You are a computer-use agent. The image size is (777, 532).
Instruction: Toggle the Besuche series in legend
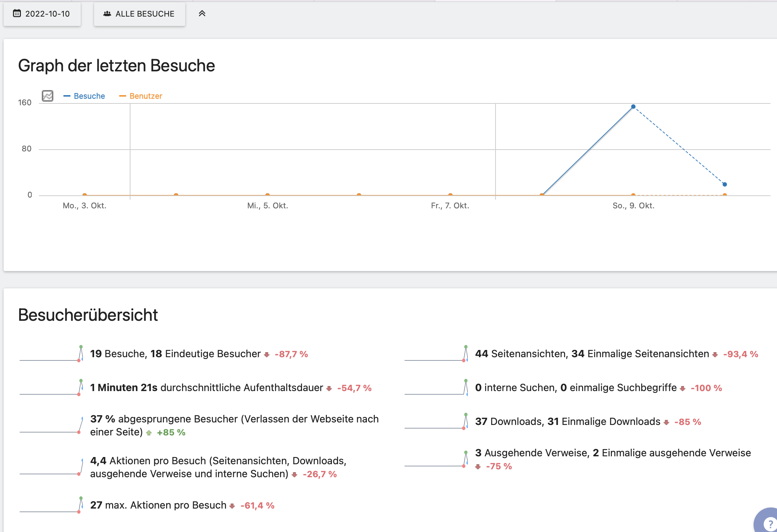89,96
